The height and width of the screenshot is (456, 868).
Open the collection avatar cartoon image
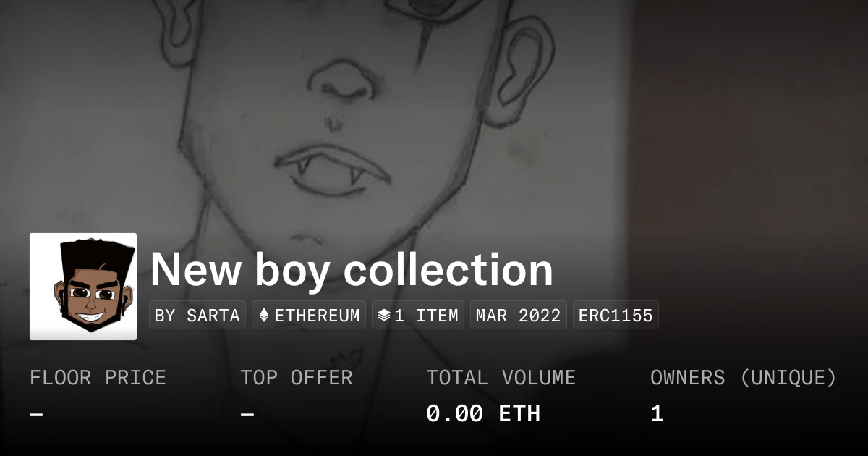pos(83,287)
